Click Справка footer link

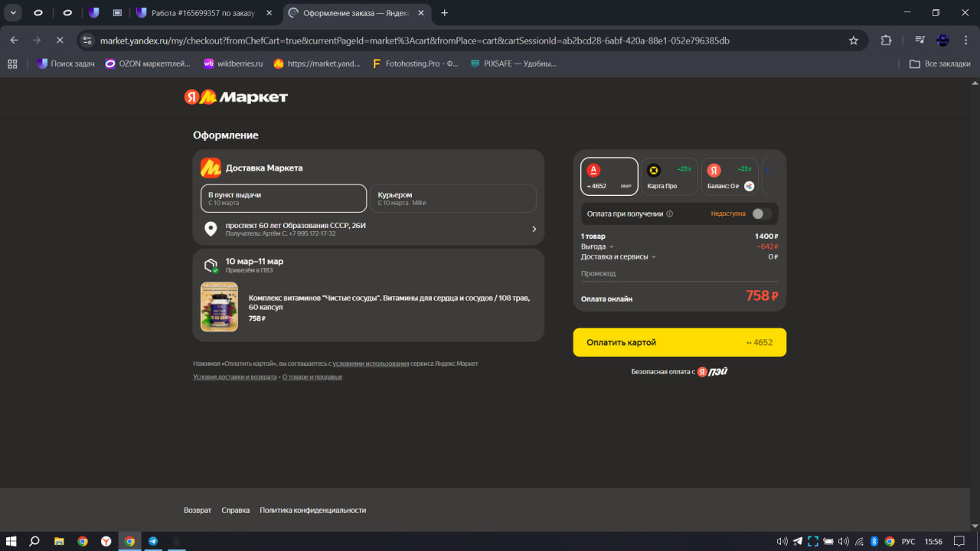coord(236,510)
